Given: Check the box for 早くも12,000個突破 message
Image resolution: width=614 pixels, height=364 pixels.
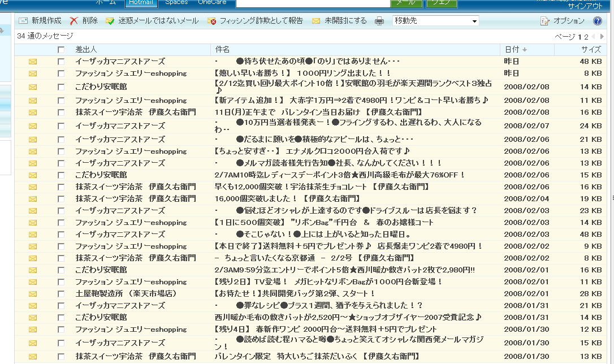Looking at the screenshot, I should [60, 187].
